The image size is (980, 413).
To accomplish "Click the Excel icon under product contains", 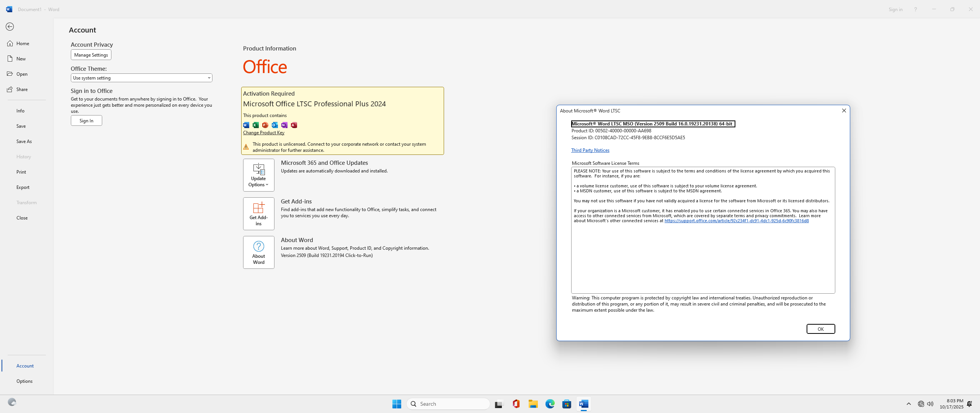I will tap(256, 125).
